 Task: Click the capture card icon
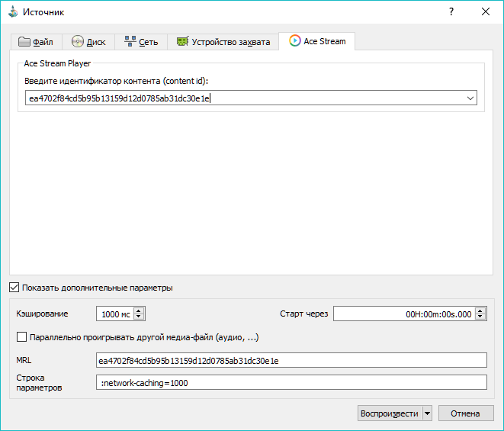(182, 41)
